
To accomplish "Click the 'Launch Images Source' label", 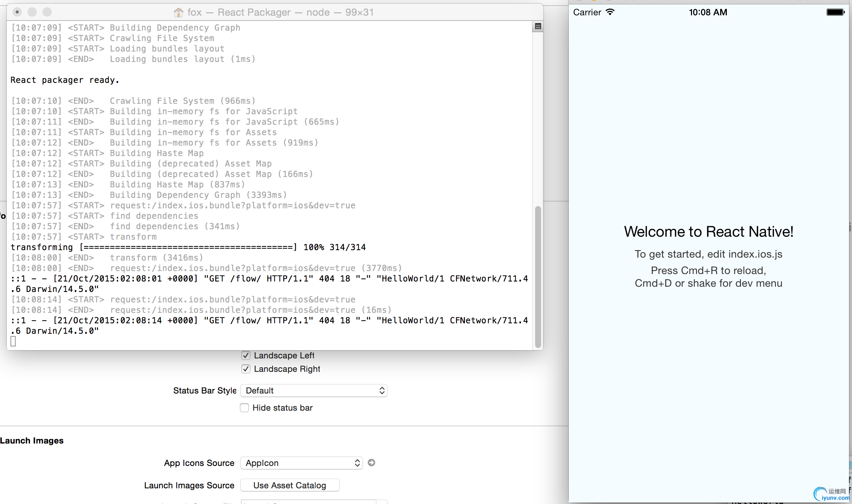I will tap(189, 485).
